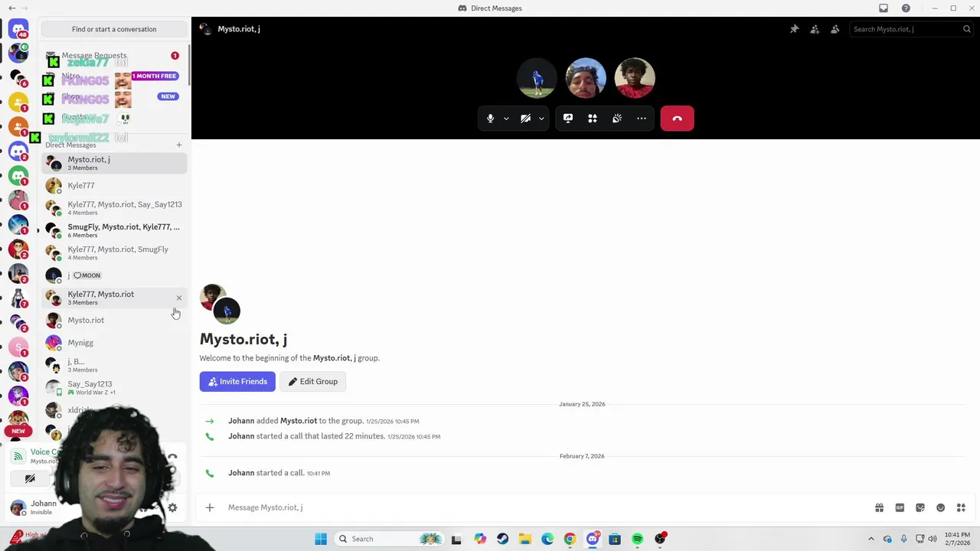
Task: Open the Kyle777 direct message
Action: tap(114, 185)
